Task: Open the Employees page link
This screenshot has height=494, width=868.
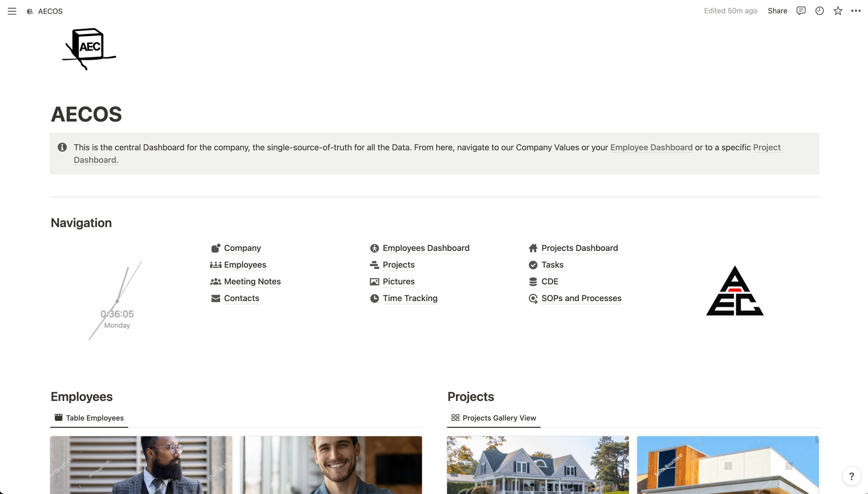Action: click(x=245, y=265)
